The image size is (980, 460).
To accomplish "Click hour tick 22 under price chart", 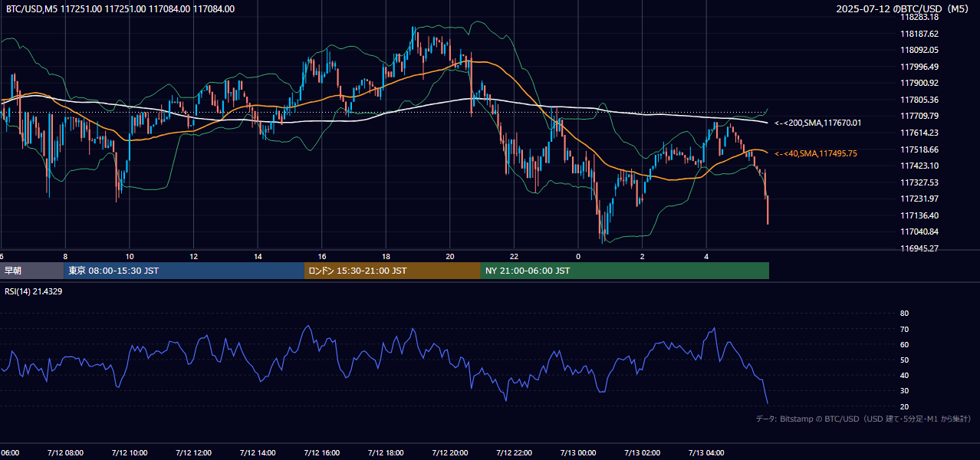I will click(514, 256).
